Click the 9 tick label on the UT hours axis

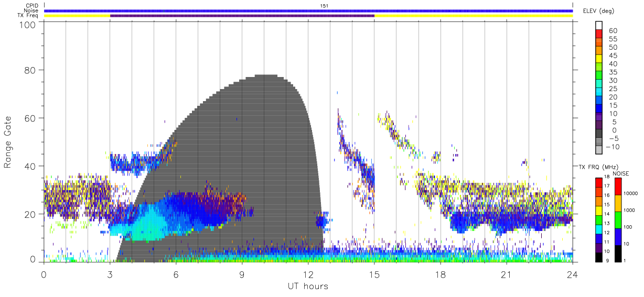242,274
